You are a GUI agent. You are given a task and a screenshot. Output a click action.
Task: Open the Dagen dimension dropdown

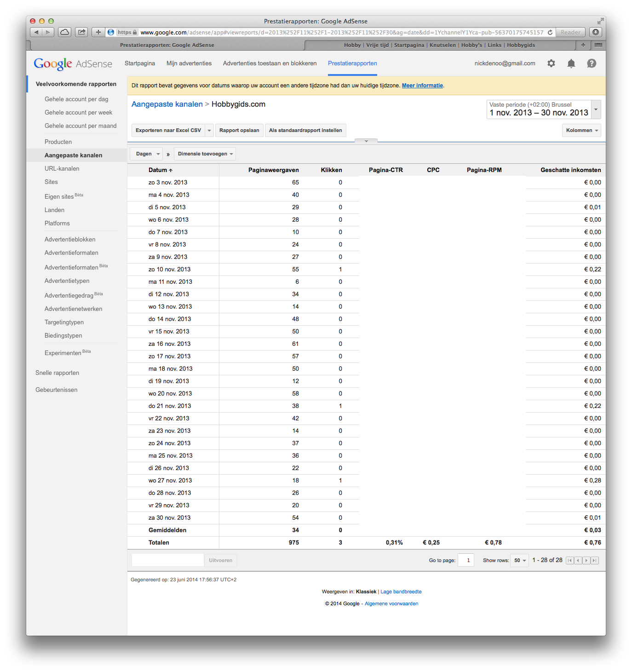(146, 154)
